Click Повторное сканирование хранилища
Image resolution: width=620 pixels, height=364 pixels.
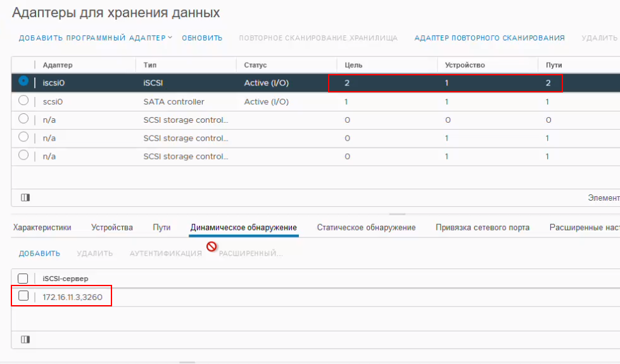coord(318,38)
